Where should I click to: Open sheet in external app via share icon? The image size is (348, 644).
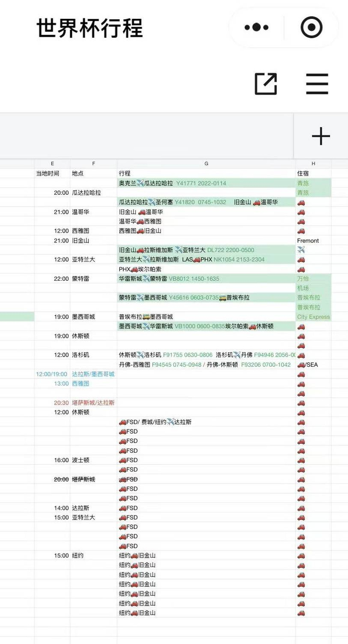[266, 83]
